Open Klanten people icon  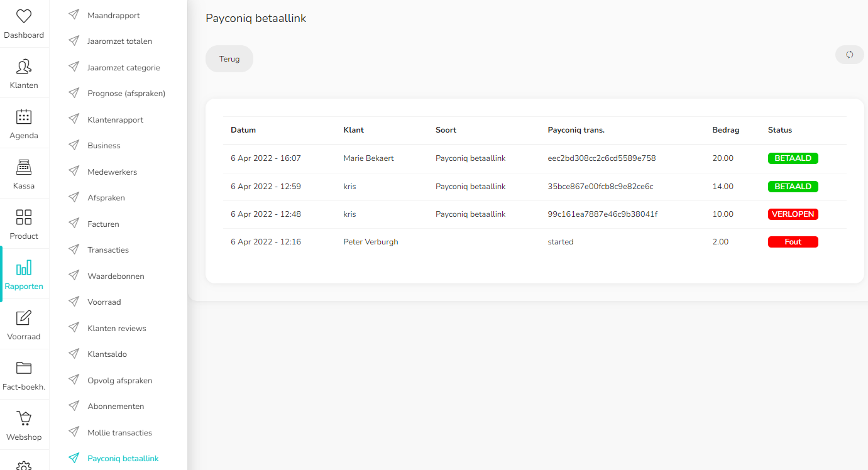tap(24, 67)
